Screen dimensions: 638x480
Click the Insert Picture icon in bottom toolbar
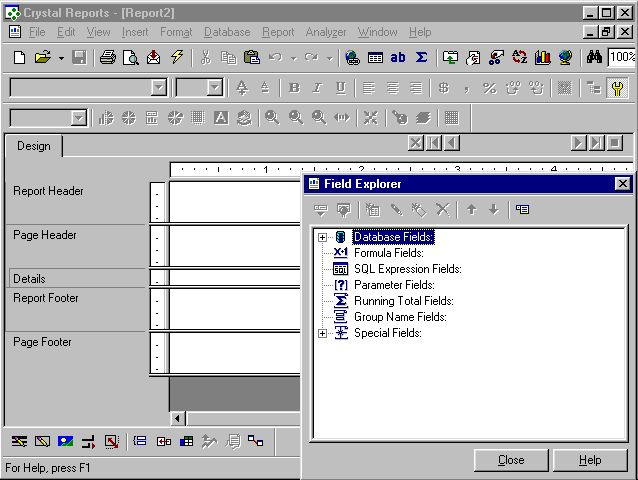pyautogui.click(x=65, y=441)
